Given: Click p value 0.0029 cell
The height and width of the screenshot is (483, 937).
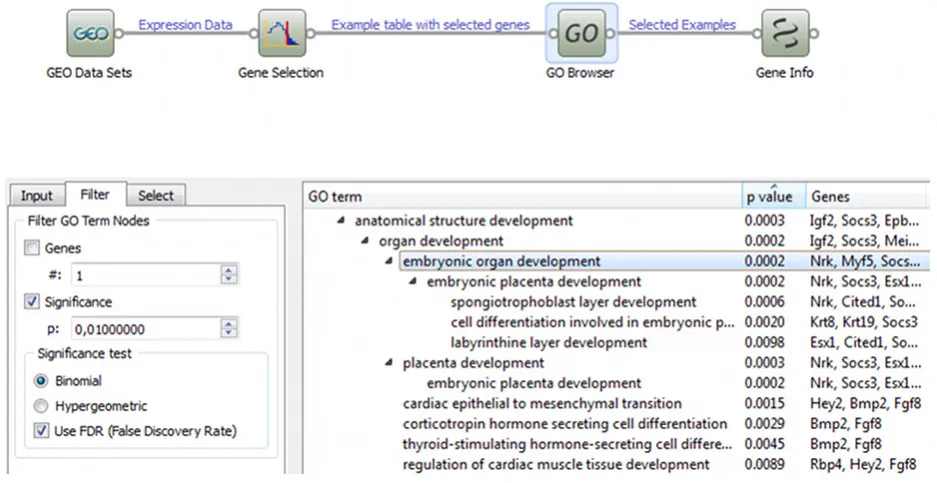Looking at the screenshot, I should coord(764,424).
